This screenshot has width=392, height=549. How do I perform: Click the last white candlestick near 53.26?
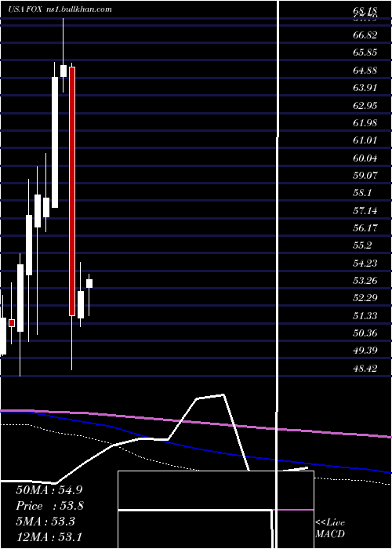[89, 283]
